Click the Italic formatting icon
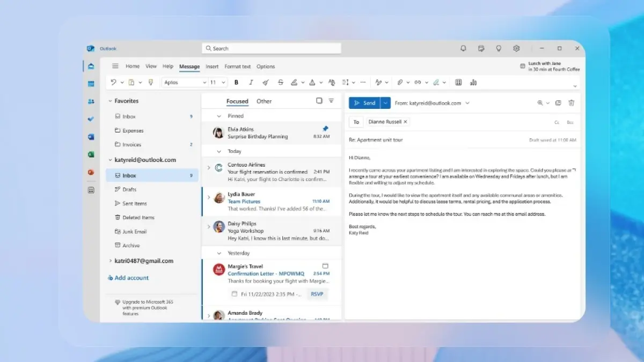Screen dimensions: 644x362 click(x=251, y=83)
